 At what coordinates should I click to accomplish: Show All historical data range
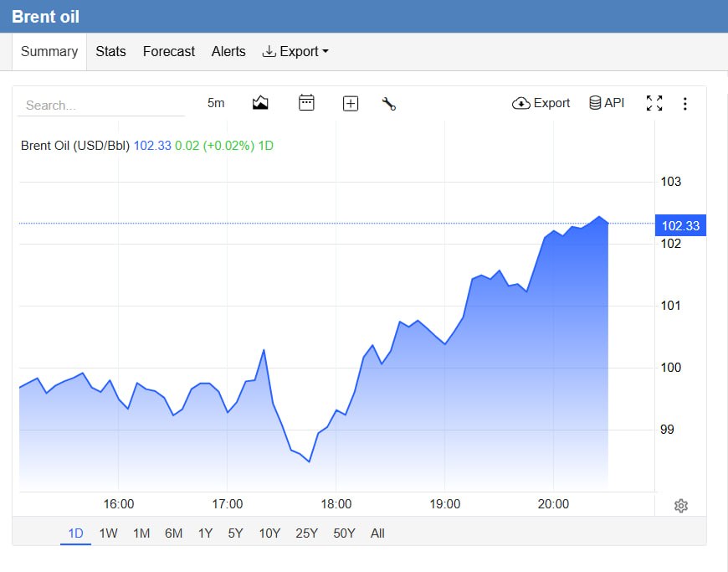(377, 533)
